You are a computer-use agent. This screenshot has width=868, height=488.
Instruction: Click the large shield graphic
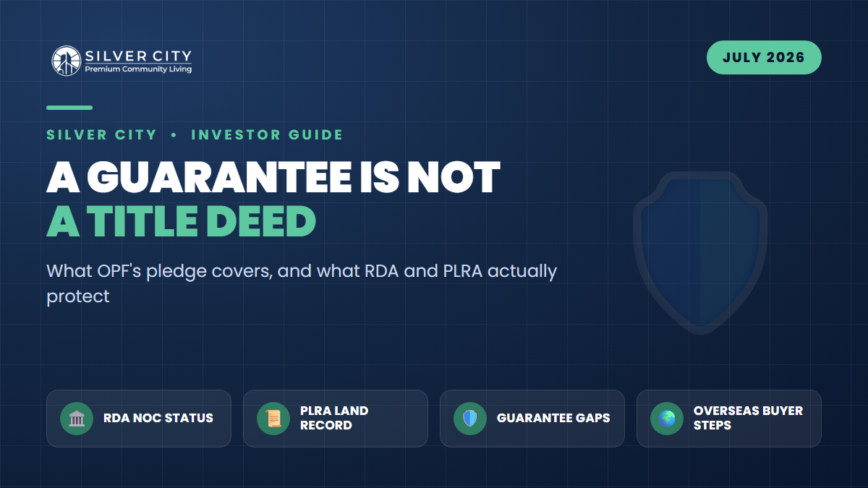pos(700,253)
